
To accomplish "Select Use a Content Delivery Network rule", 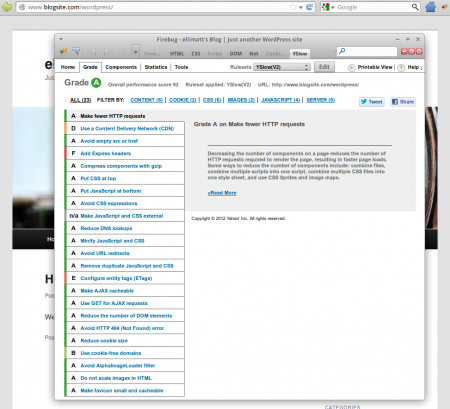I will point(124,128).
